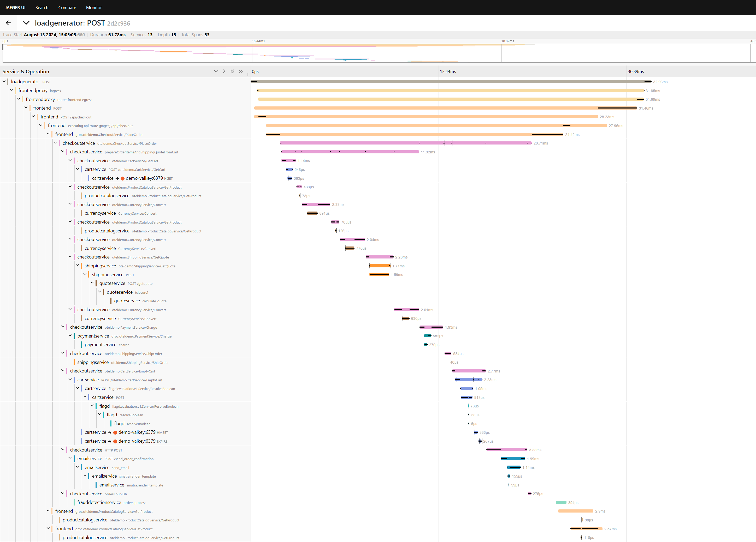Collapse trace header chevron beside loadgenerator title
Image resolution: width=756 pixels, height=542 pixels.
point(26,23)
